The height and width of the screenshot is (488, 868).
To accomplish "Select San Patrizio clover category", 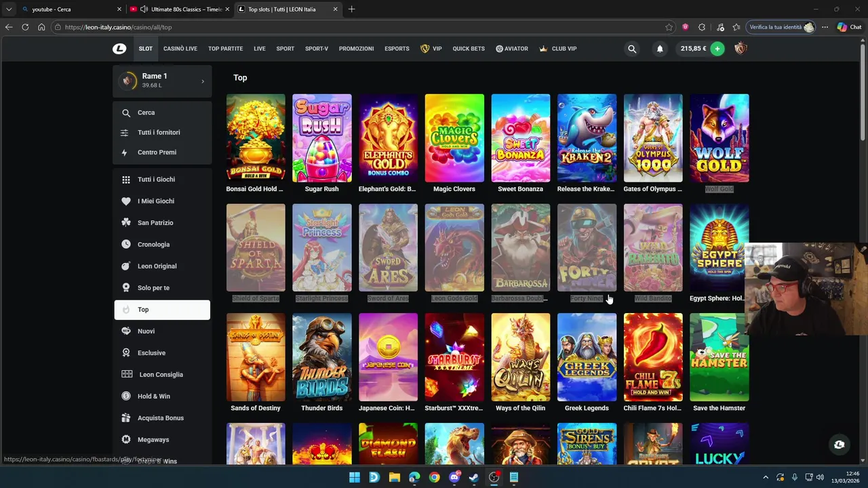I will [162, 222].
